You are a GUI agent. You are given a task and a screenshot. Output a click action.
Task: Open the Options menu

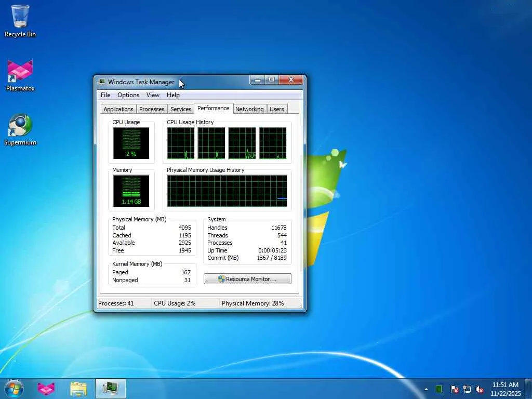coord(128,95)
